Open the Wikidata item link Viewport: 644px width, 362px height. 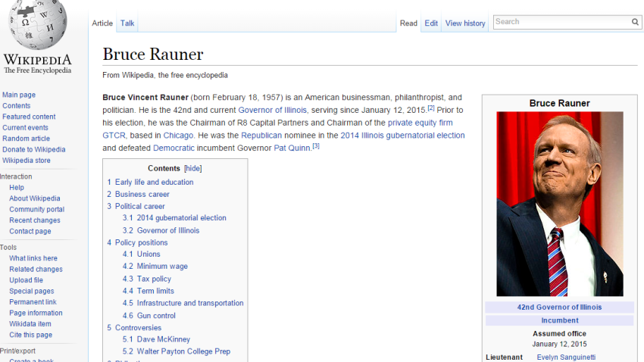[x=30, y=324]
